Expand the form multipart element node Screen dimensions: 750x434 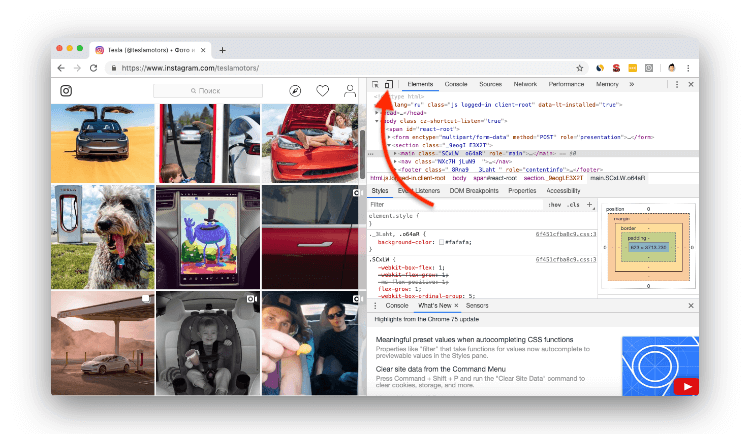[389, 137]
